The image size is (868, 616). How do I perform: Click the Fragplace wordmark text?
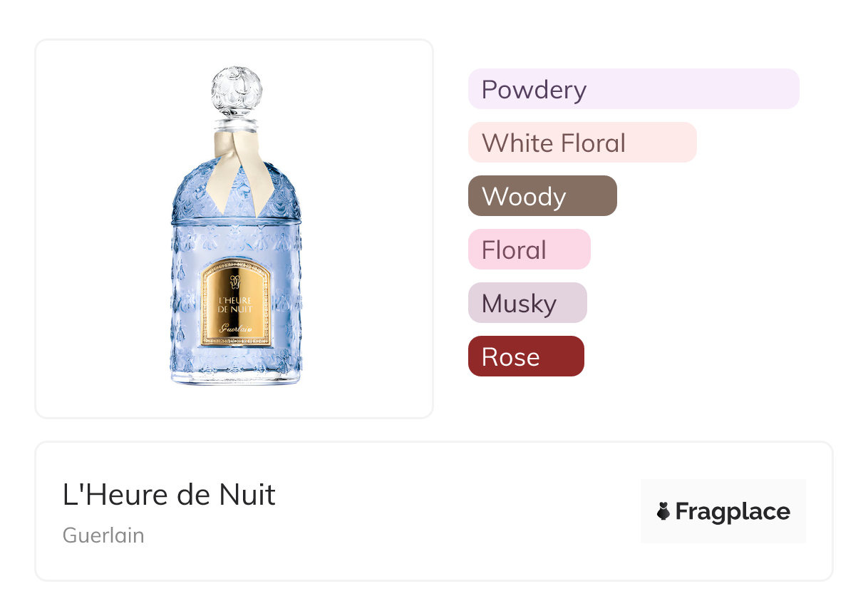(x=733, y=511)
